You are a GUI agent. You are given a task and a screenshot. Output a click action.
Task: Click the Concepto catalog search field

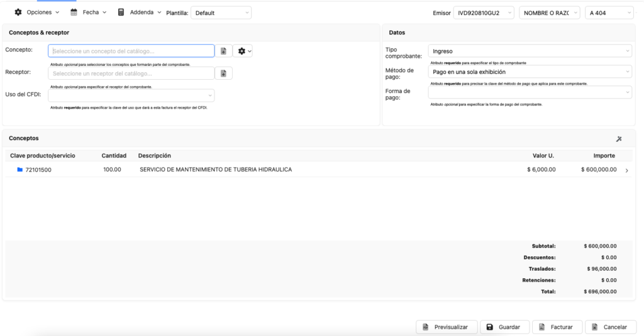[x=131, y=51]
